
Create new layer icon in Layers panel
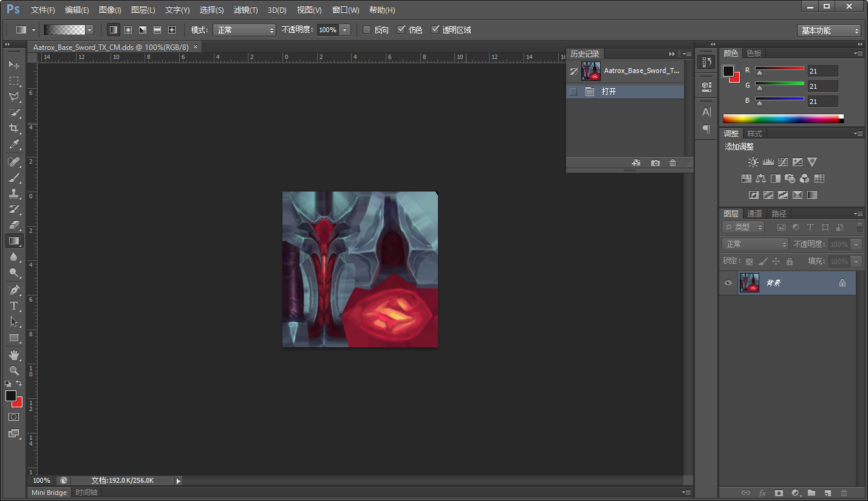click(827, 493)
